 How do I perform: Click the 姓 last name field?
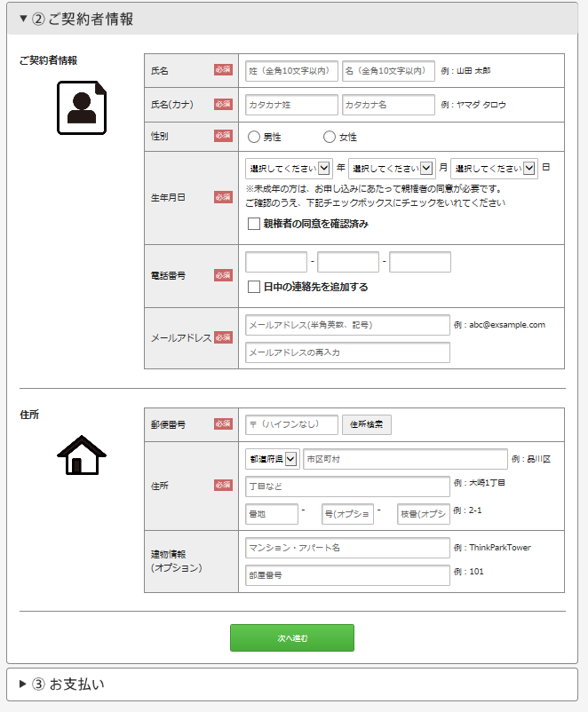tap(291, 71)
